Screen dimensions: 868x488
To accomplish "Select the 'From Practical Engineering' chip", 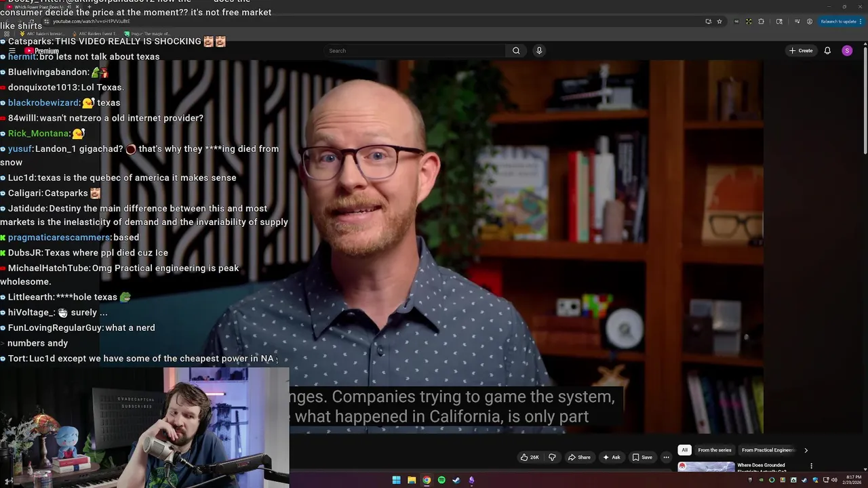I will [x=767, y=450].
